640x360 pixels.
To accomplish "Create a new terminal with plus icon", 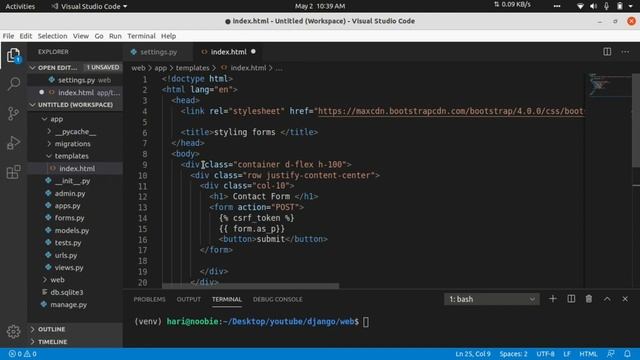I will [x=553, y=299].
